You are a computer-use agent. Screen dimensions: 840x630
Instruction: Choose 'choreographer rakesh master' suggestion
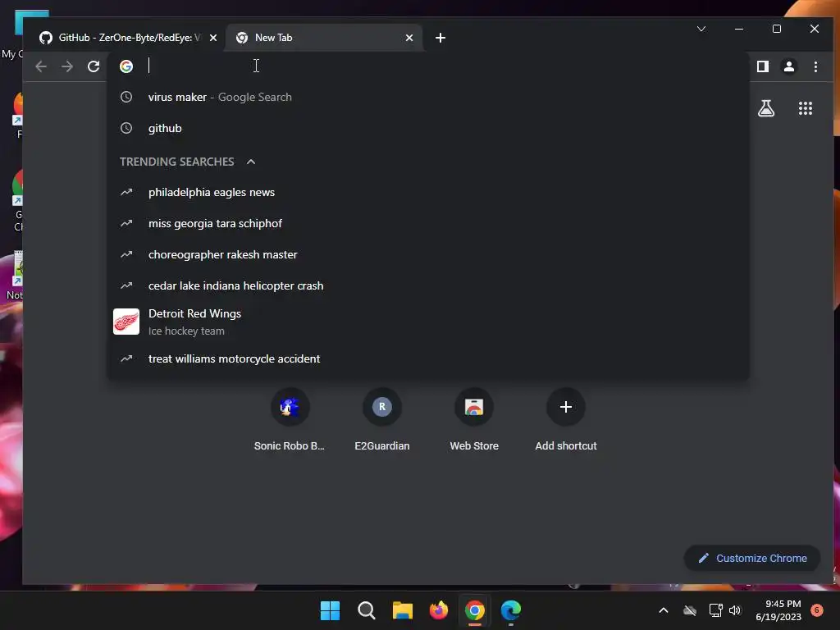[x=427, y=254]
